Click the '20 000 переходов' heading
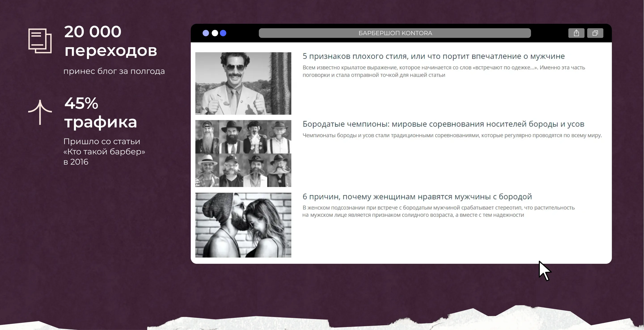The width and height of the screenshot is (644, 330). [x=110, y=41]
